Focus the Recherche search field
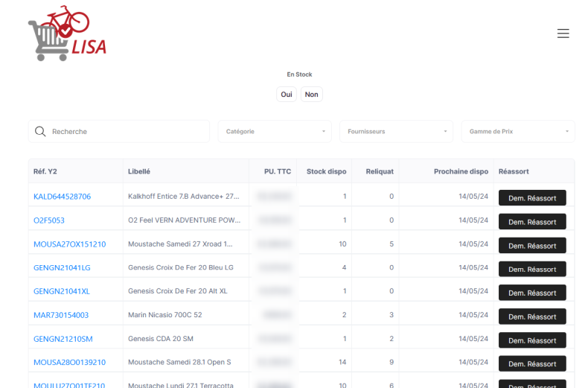 coord(119,131)
